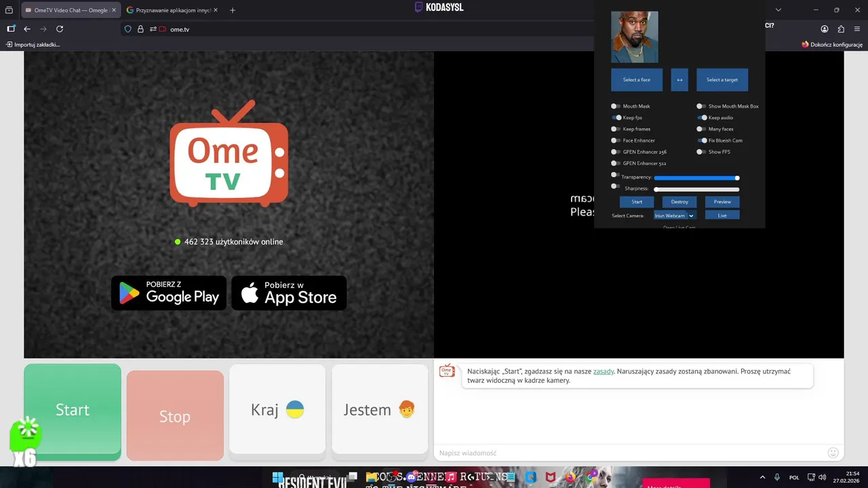Click the Destroy button
The image size is (868, 488).
click(679, 202)
